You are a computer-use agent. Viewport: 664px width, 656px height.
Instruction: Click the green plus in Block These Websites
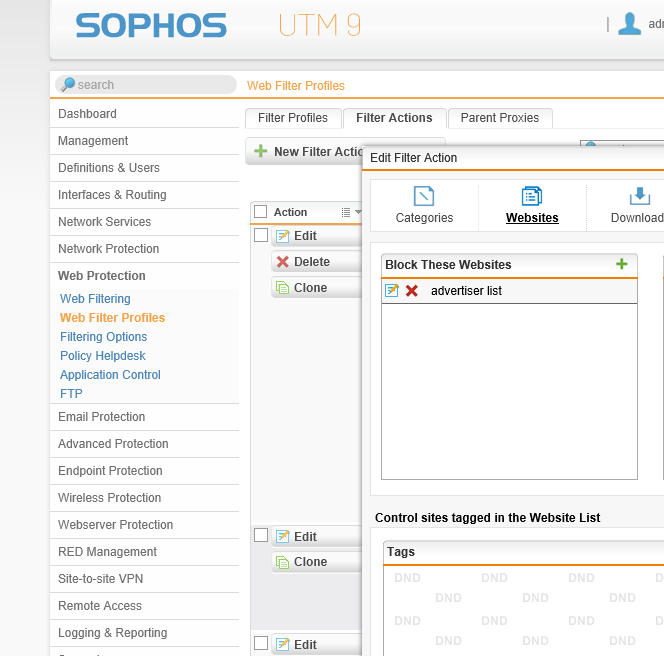click(x=622, y=264)
